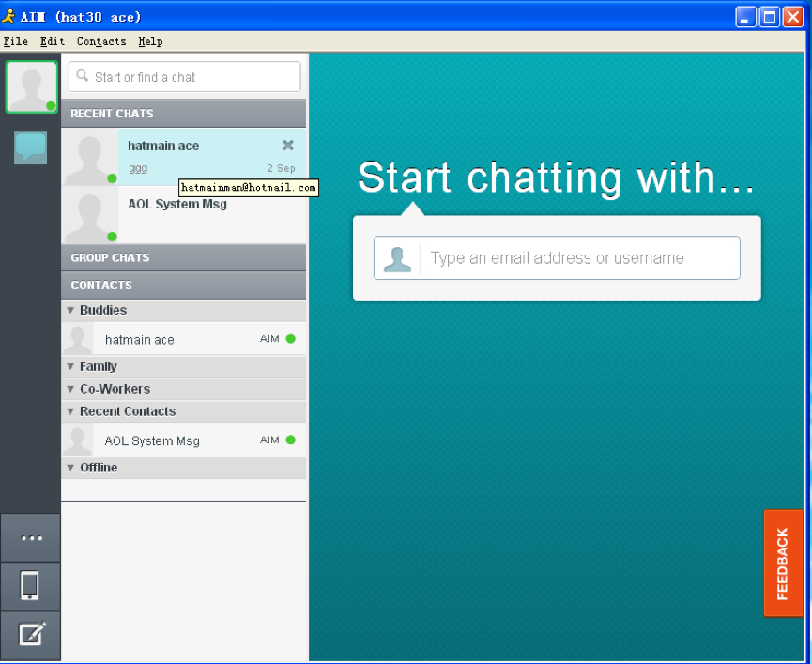Collapse the Co-Workers group
The height and width of the screenshot is (664, 812).
(x=70, y=389)
